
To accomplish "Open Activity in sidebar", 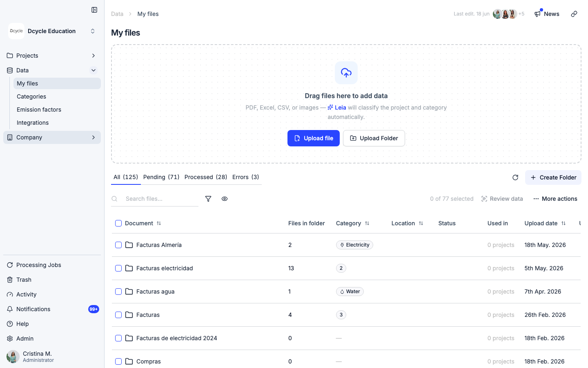I will tap(52, 294).
